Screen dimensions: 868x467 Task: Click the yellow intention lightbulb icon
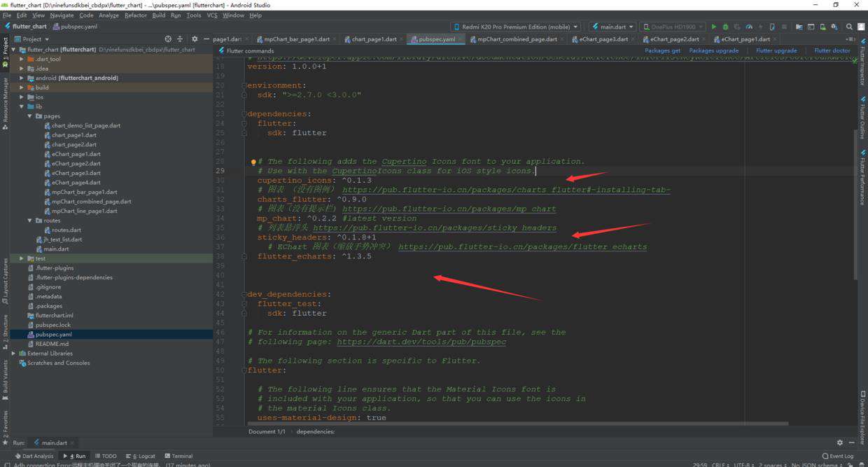(x=253, y=162)
